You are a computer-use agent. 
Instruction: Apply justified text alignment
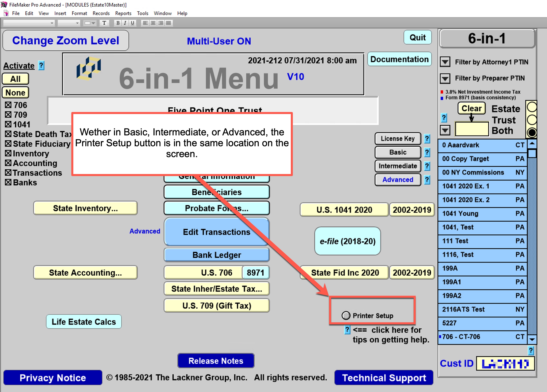(x=169, y=23)
